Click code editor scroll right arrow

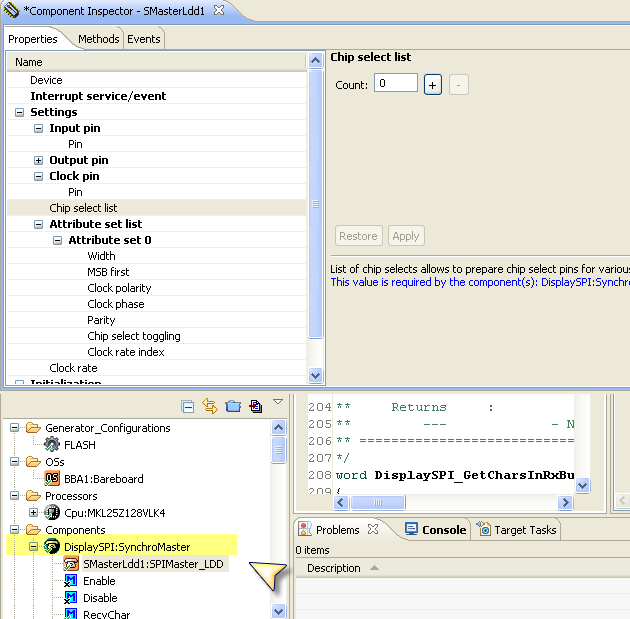pos(565,502)
